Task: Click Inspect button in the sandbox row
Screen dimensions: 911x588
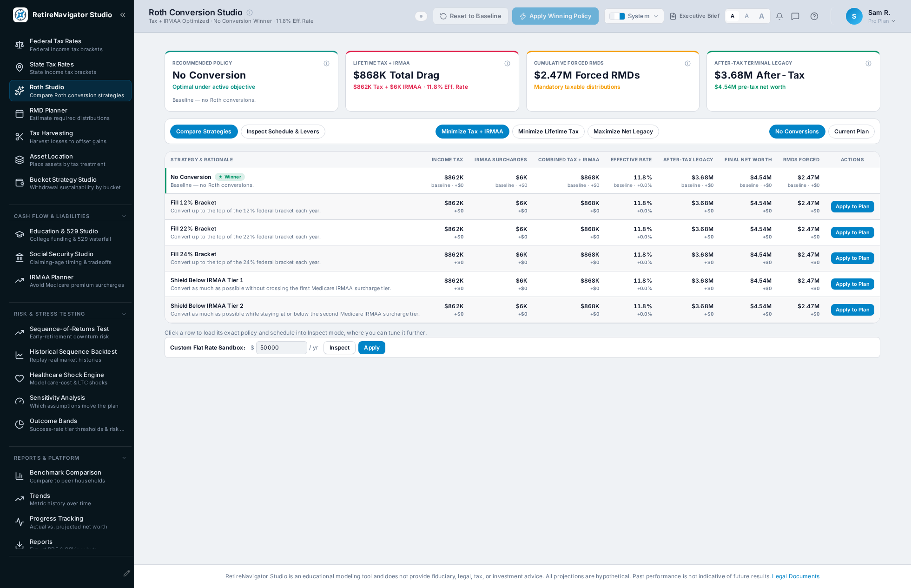Action: pos(339,348)
